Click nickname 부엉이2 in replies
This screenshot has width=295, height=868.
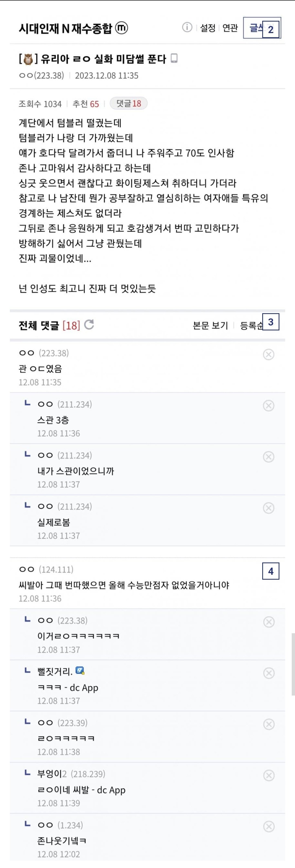pos(52,774)
